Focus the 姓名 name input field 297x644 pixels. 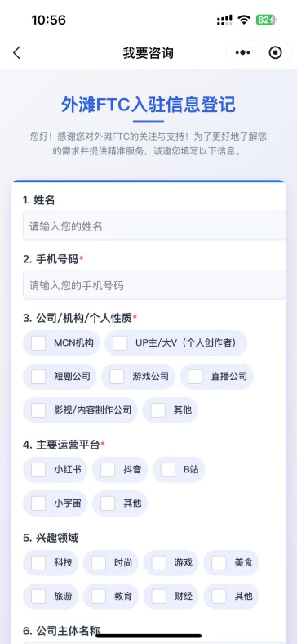pos(154,226)
